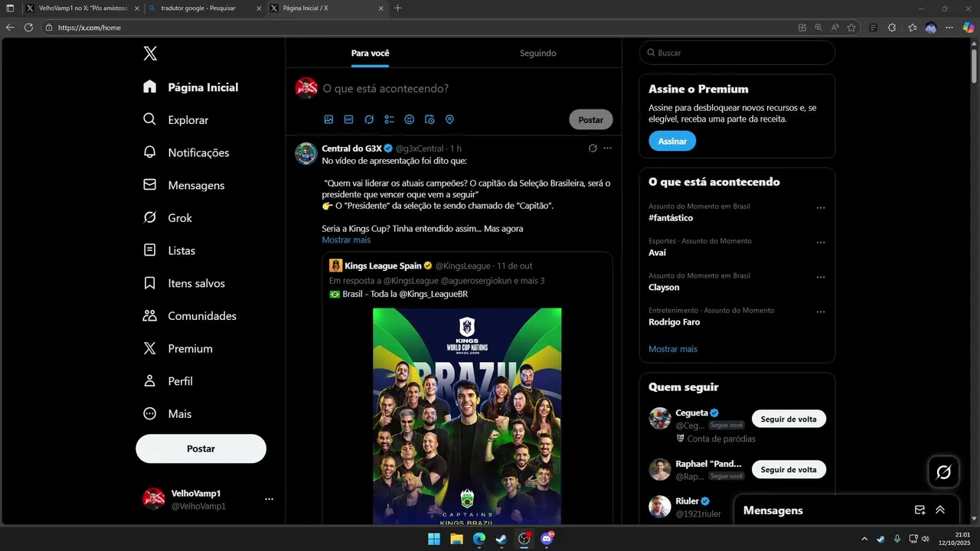The image size is (980, 551).
Task: Open Windows Start menu
Action: point(434,539)
